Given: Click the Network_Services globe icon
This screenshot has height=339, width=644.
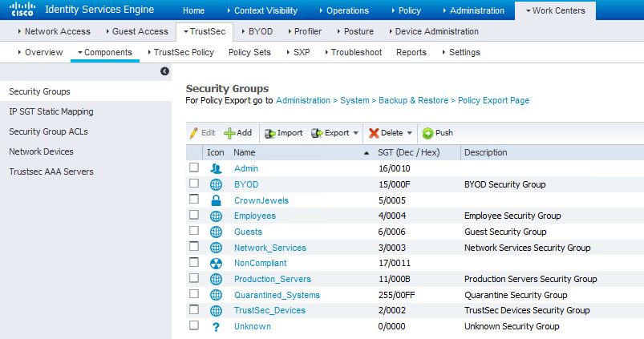Looking at the screenshot, I should pos(216,248).
